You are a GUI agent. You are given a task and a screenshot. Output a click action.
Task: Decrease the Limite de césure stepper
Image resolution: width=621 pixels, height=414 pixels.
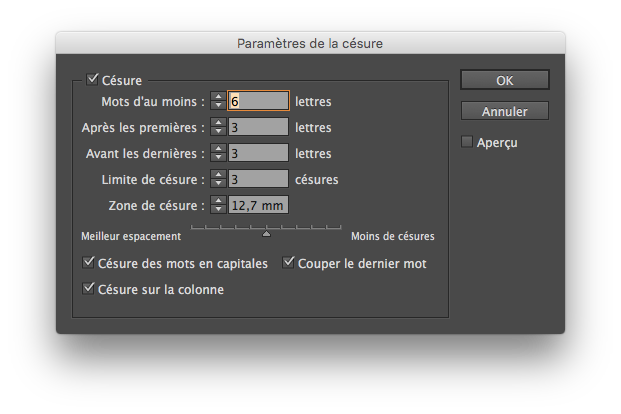tap(218, 184)
